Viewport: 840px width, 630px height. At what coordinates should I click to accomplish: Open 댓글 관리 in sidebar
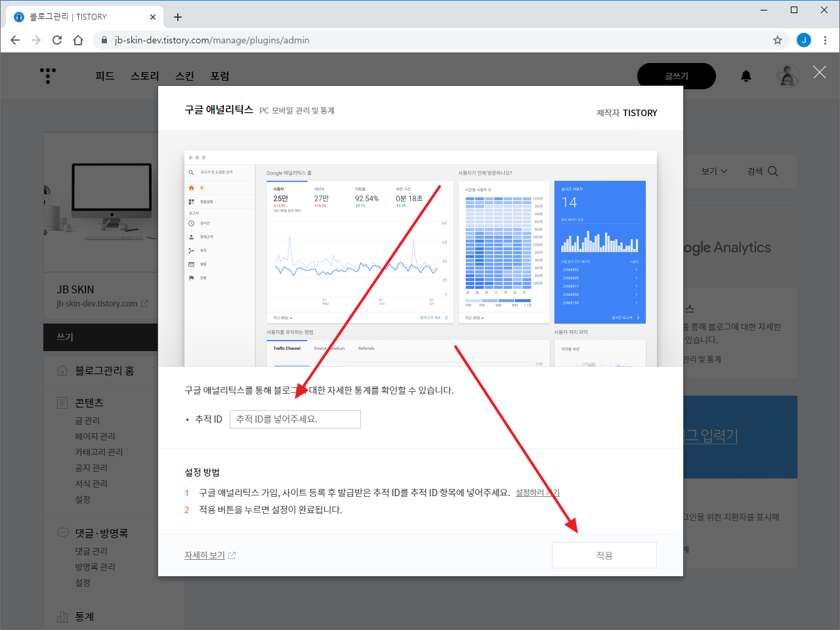tap(91, 551)
